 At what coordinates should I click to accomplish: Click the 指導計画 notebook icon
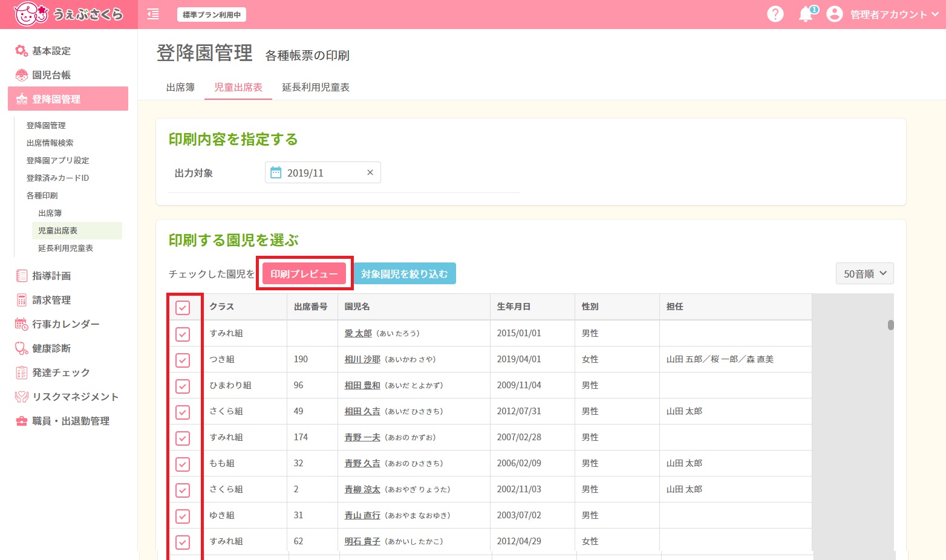pyautogui.click(x=22, y=276)
